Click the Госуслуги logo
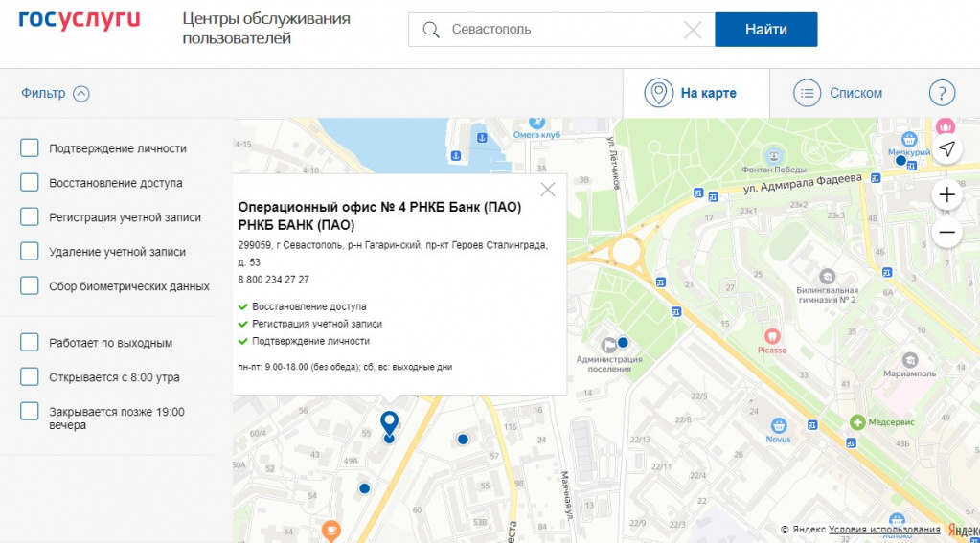Image resolution: width=980 pixels, height=543 pixels. pos(80,21)
